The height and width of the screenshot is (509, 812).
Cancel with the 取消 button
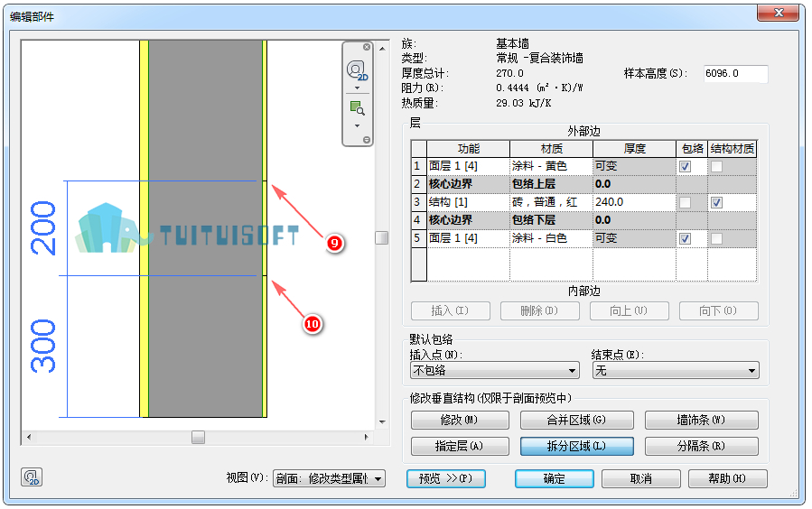point(641,478)
